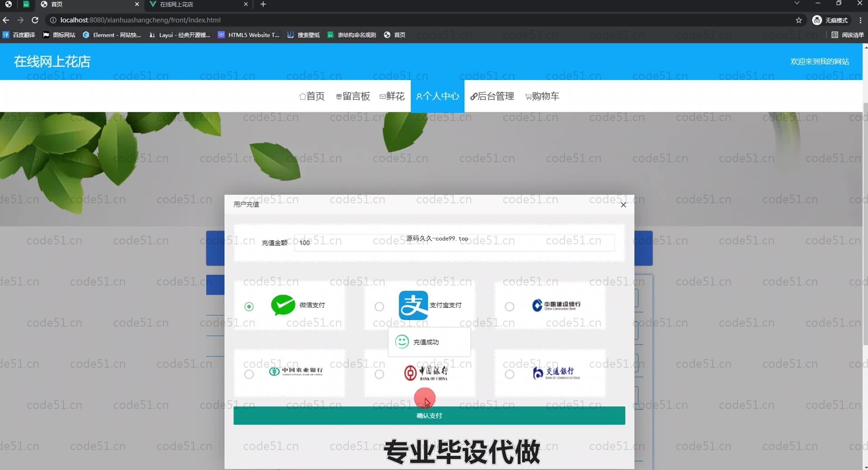
Task: Click the browser back arrow
Action: 6,20
